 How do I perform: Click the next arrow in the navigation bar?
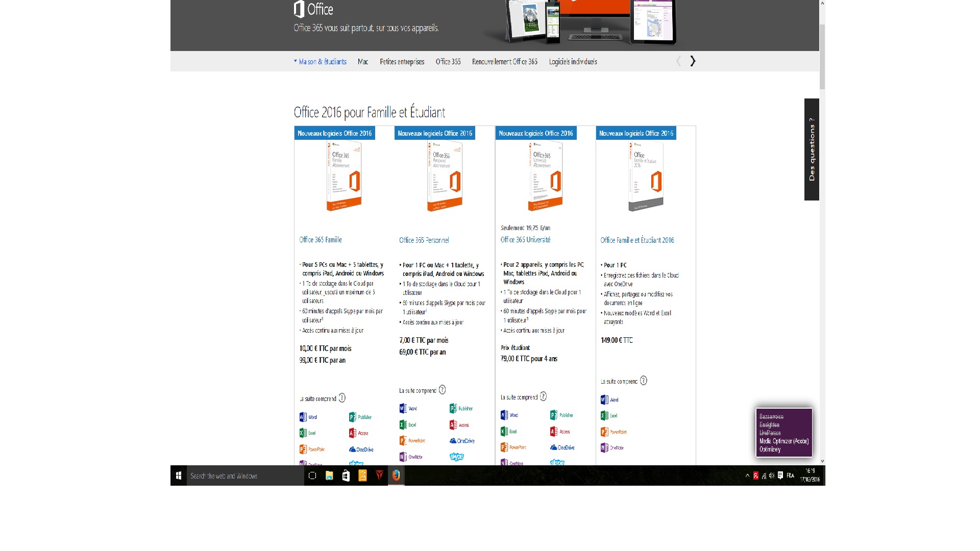(x=693, y=61)
